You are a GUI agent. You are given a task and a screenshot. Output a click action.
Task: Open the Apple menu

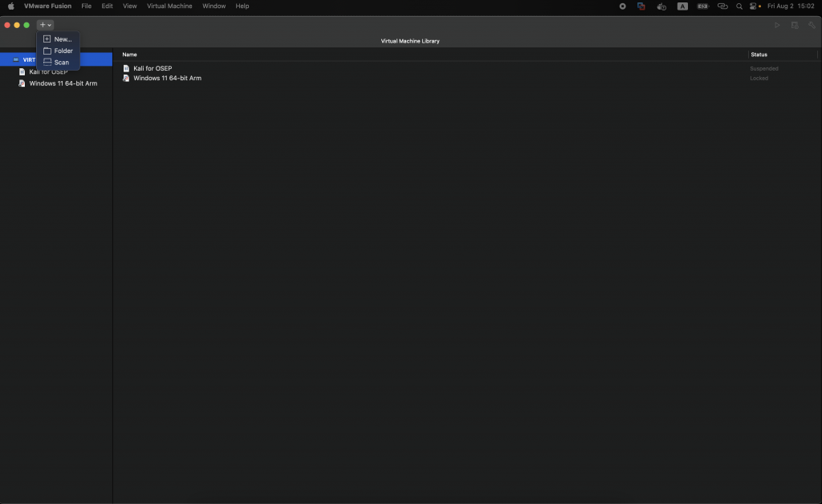coord(11,6)
